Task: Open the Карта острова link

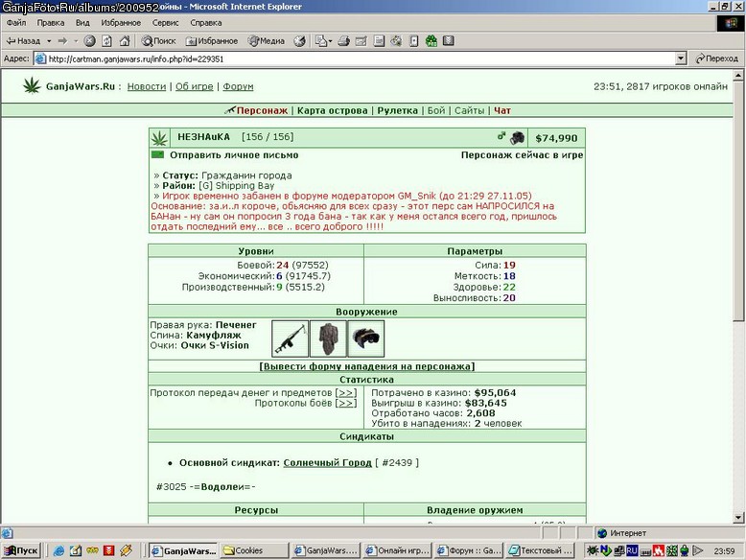Action: point(332,110)
